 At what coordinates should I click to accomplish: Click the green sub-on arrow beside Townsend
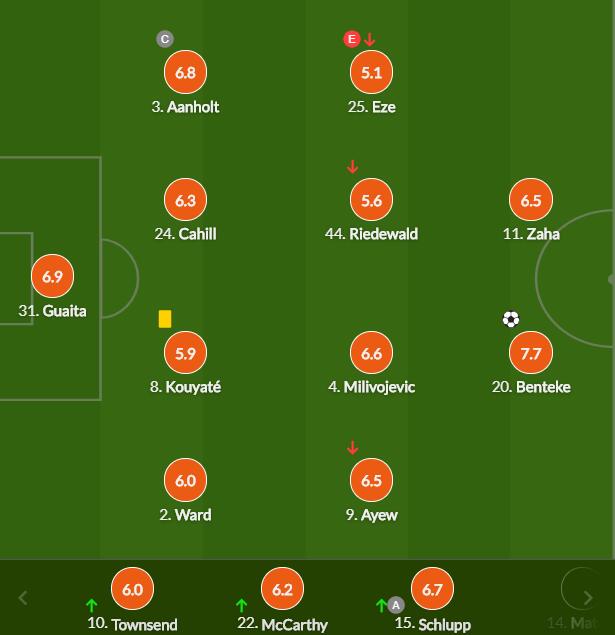[92, 605]
